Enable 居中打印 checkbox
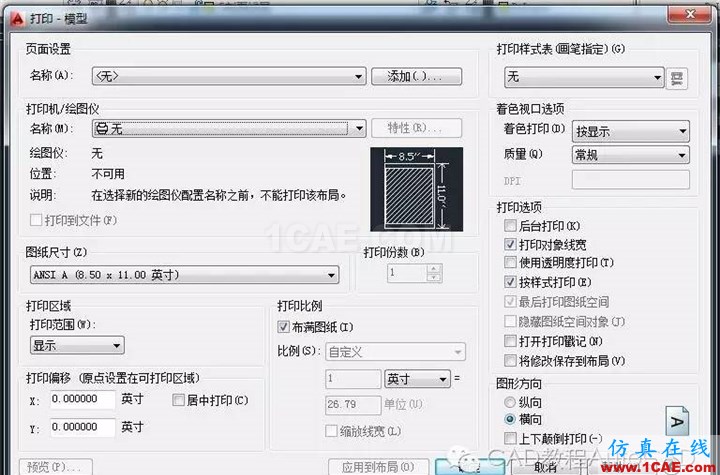The width and height of the screenshot is (720, 475). point(178,400)
